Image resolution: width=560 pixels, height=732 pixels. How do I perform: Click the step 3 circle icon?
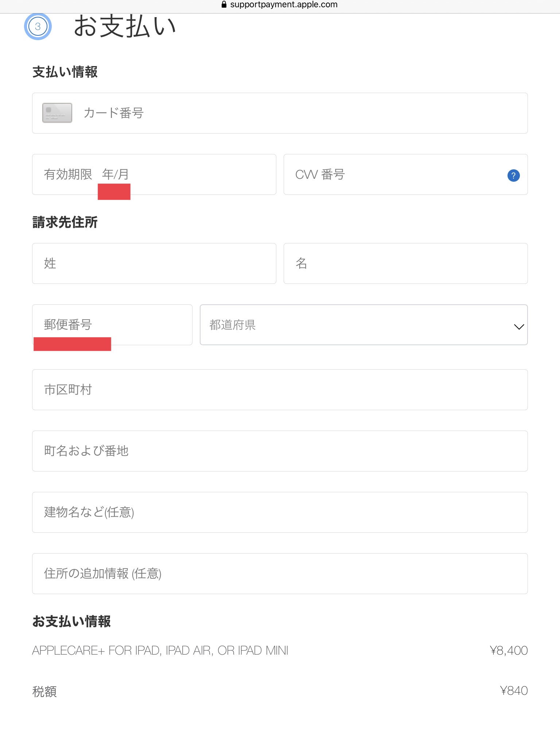coord(38,27)
